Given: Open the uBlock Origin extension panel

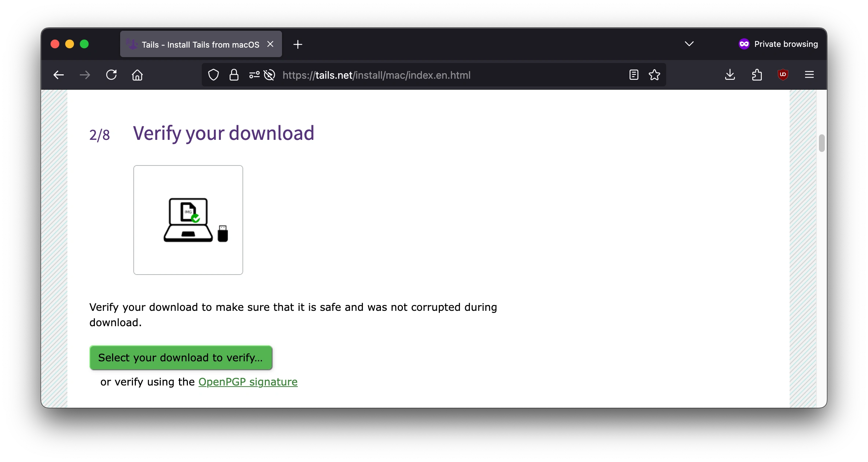Looking at the screenshot, I should [x=783, y=75].
